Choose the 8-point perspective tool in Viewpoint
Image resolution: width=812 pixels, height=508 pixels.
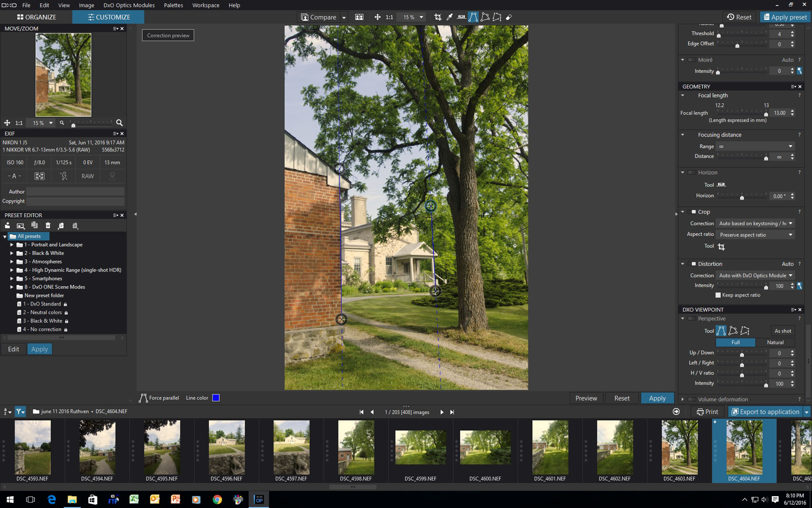point(745,331)
